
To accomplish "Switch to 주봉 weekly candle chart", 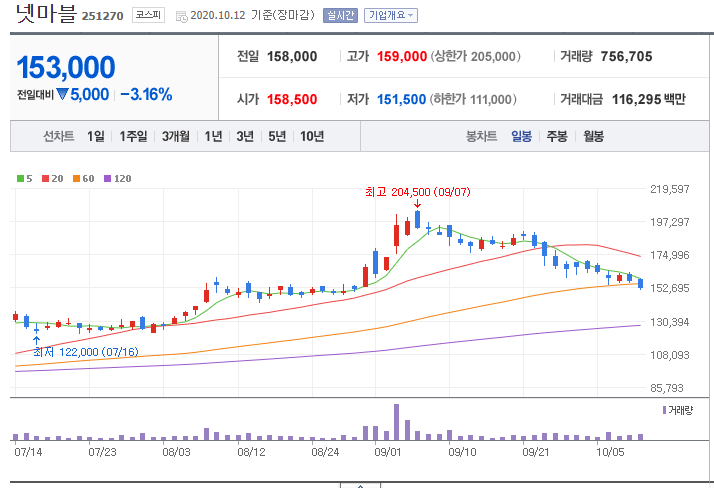I will click(557, 136).
